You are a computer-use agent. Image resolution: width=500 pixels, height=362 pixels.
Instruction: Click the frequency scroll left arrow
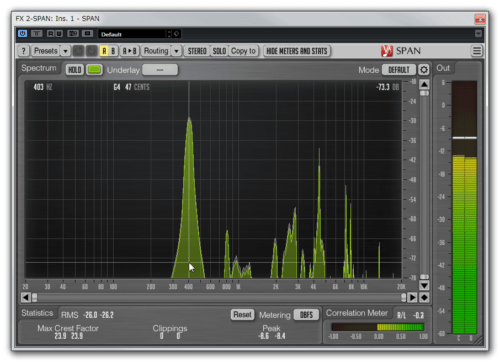(26, 297)
